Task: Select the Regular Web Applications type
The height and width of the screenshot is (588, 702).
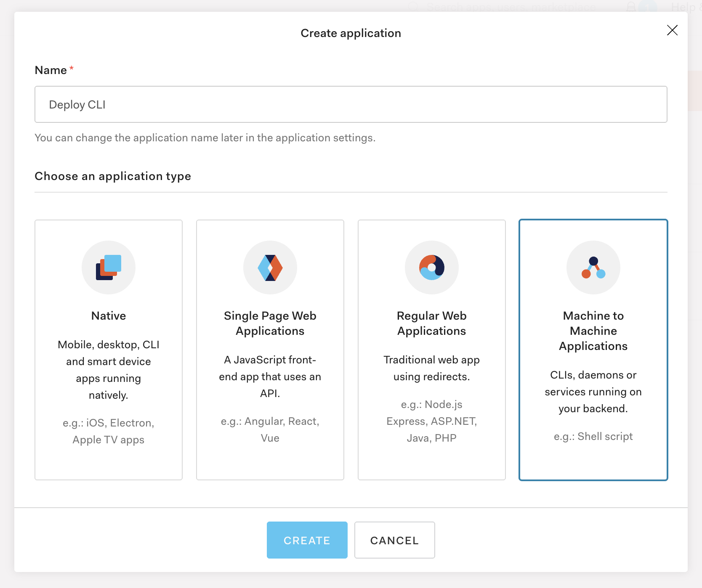Action: pos(432,349)
